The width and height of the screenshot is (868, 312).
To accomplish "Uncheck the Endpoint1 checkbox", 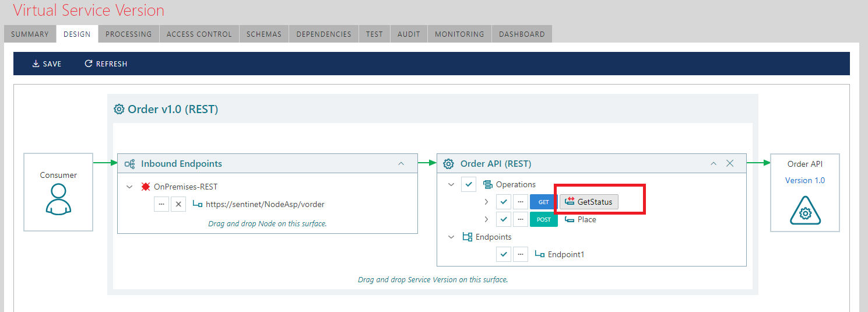I will [504, 254].
